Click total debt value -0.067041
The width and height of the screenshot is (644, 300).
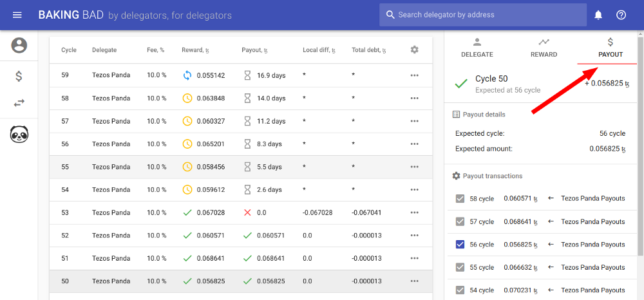pos(366,212)
